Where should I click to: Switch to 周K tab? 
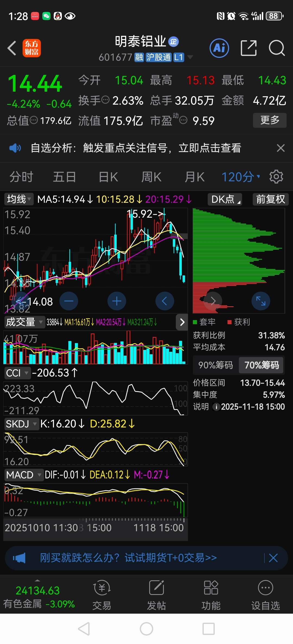tap(151, 177)
